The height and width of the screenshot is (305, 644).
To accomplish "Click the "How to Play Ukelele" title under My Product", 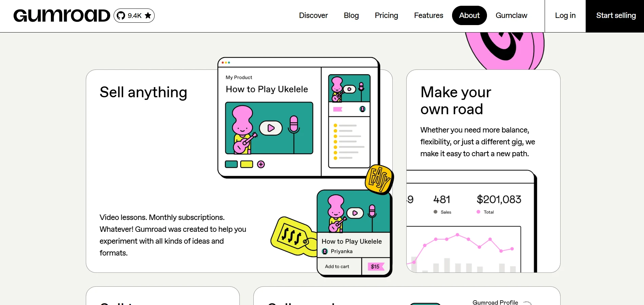I will pyautogui.click(x=267, y=89).
